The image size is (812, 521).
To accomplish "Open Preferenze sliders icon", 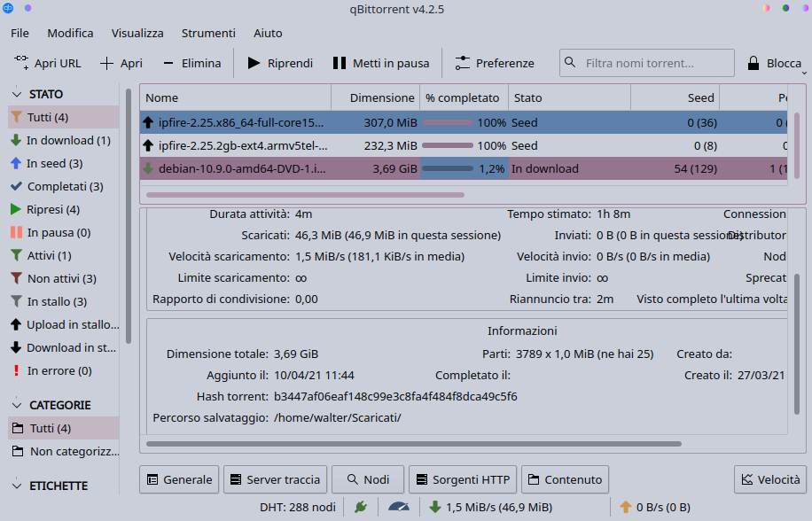I will 462,63.
